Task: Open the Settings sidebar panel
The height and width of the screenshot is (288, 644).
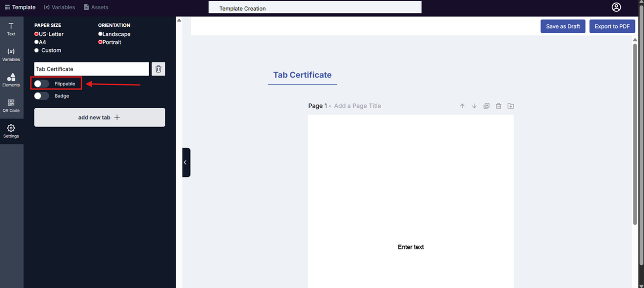Action: (11, 131)
